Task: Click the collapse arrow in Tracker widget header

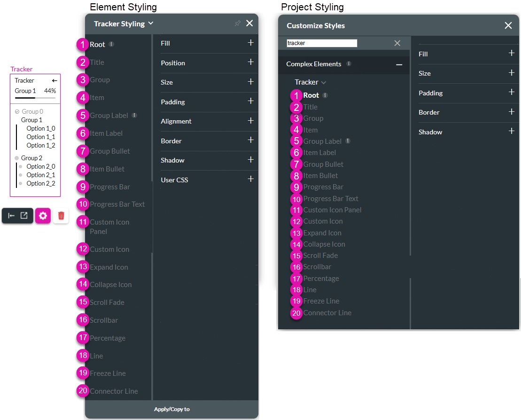Action: pyautogui.click(x=54, y=81)
